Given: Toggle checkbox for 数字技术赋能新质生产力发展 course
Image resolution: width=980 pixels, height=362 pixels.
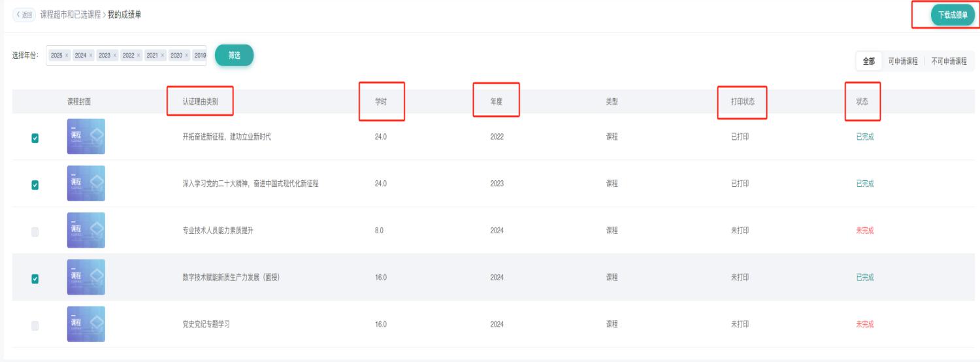Looking at the screenshot, I should pyautogui.click(x=35, y=278).
